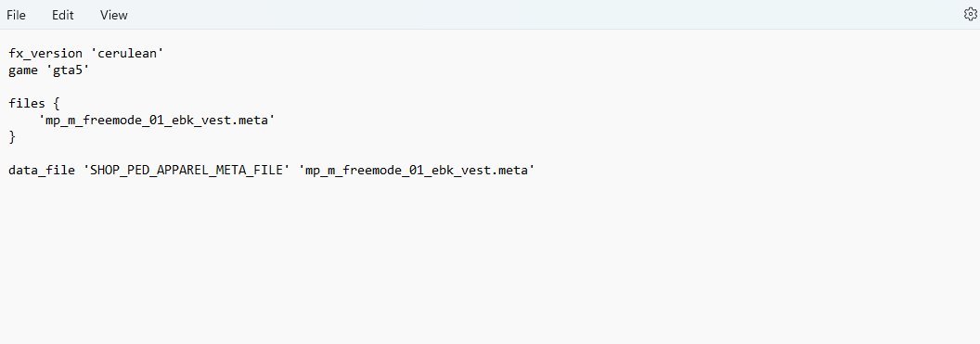Click the data_file keyword
The height and width of the screenshot is (344, 980).
pos(41,170)
